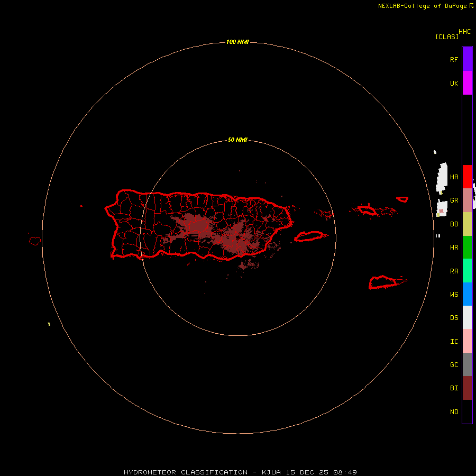Click the red HA legend swatch
The image size is (476, 476).
click(x=467, y=177)
